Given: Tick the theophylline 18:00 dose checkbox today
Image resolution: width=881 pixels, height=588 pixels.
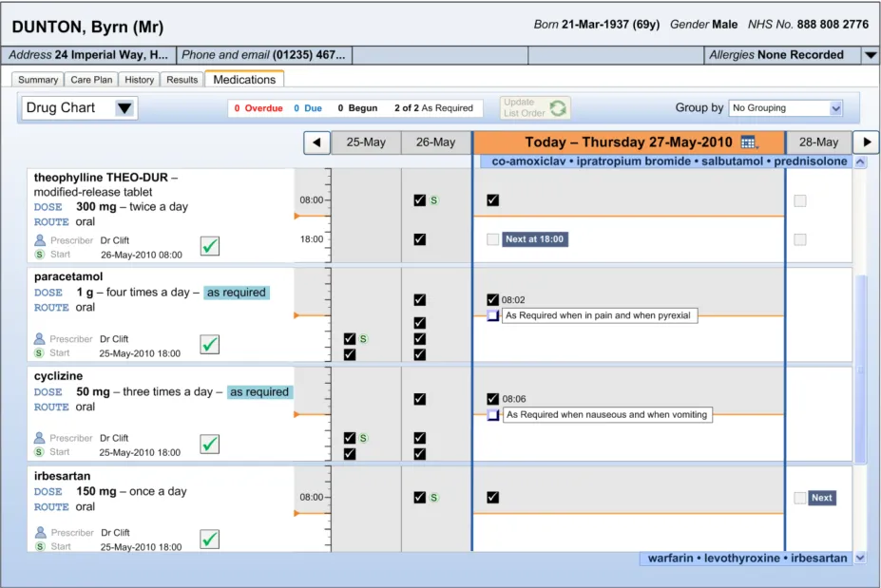Looking at the screenshot, I should point(492,239).
